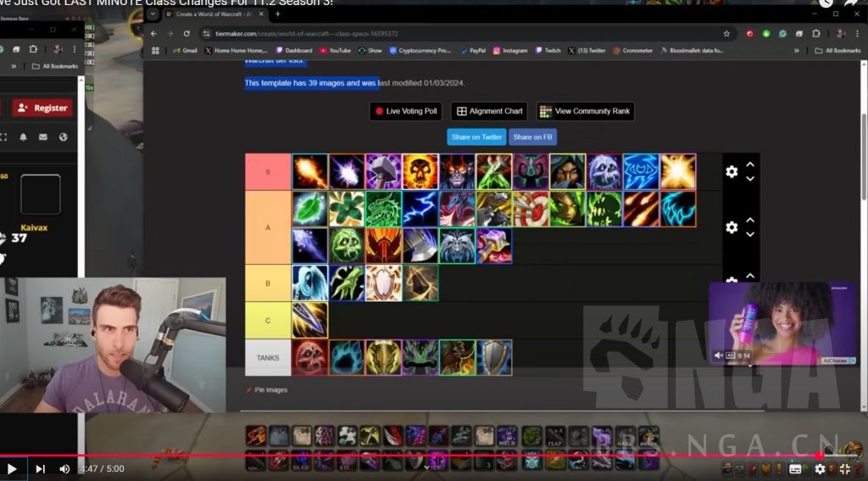Click the green leaf icon in A tier

(309, 209)
